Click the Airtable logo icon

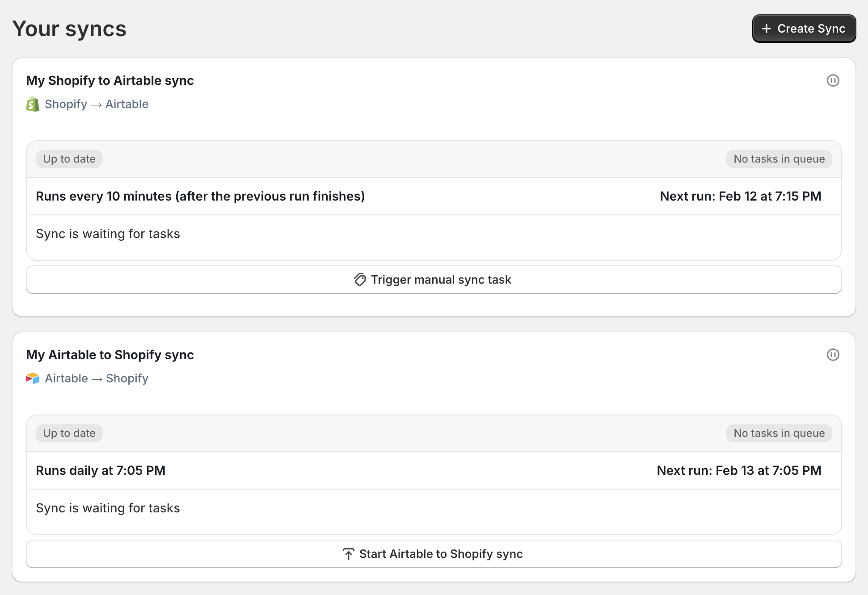(x=33, y=378)
